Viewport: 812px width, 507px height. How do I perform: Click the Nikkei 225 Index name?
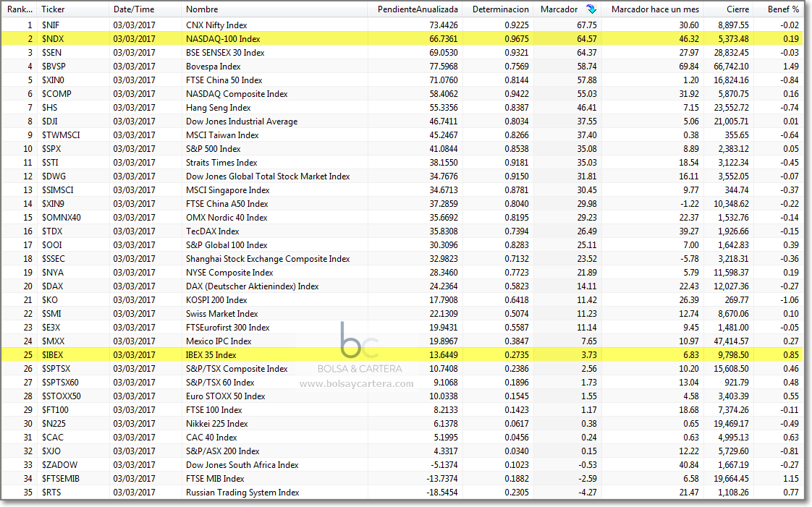tap(216, 424)
